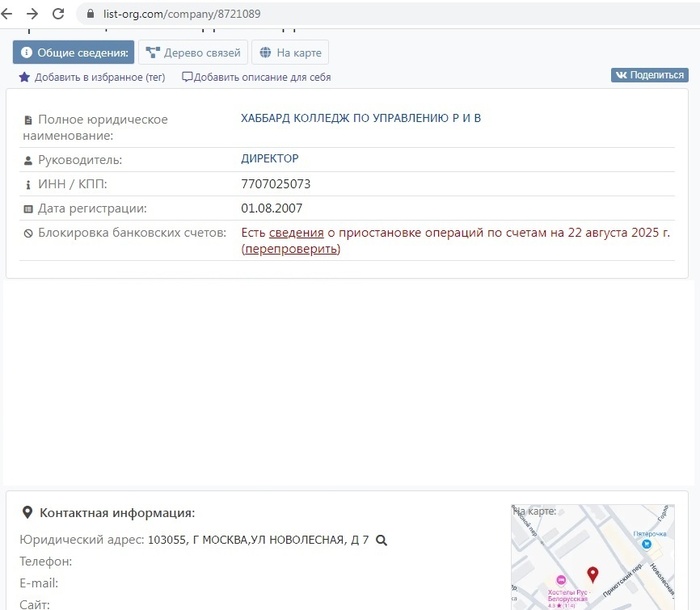
Task: Click Добавить описание для себя link
Action: pos(262,77)
